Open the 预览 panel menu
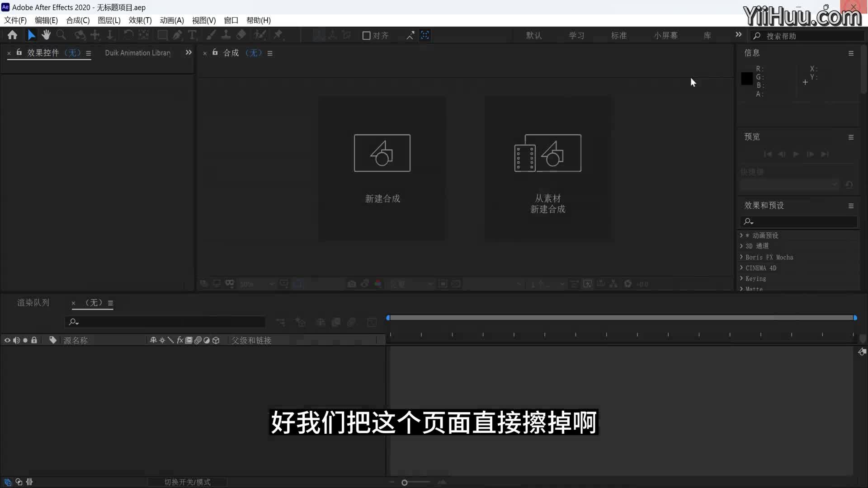The image size is (868, 488). 851,137
